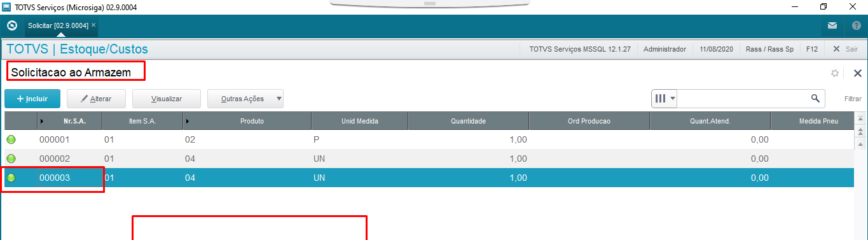Click the Alterar button

pos(96,99)
